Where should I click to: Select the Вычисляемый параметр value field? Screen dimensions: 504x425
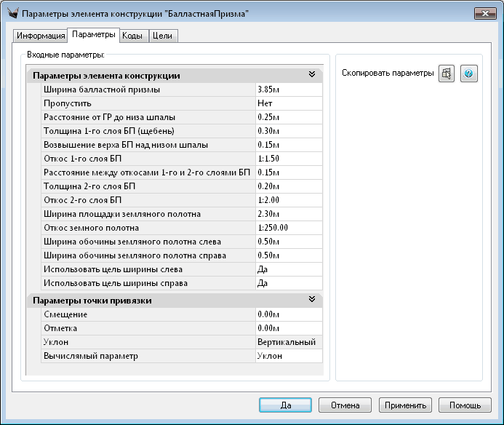click(288, 356)
